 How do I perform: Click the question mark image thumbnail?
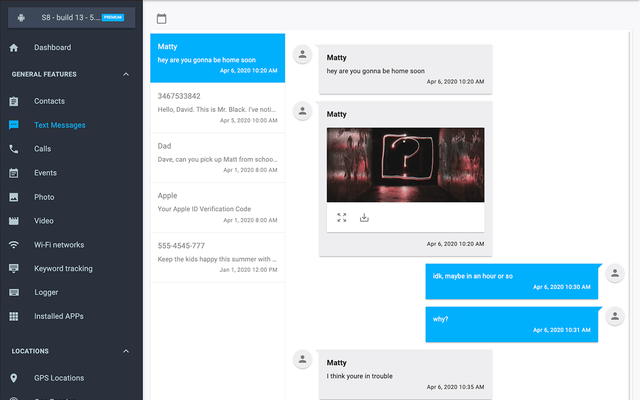[405, 164]
